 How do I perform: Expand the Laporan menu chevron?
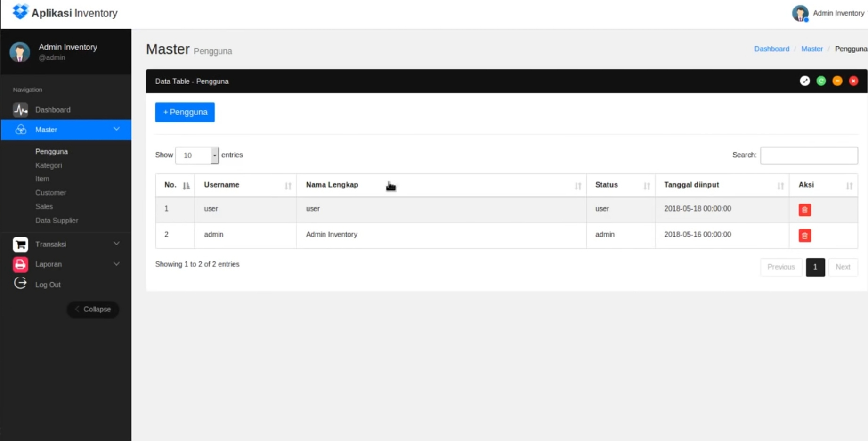point(116,264)
